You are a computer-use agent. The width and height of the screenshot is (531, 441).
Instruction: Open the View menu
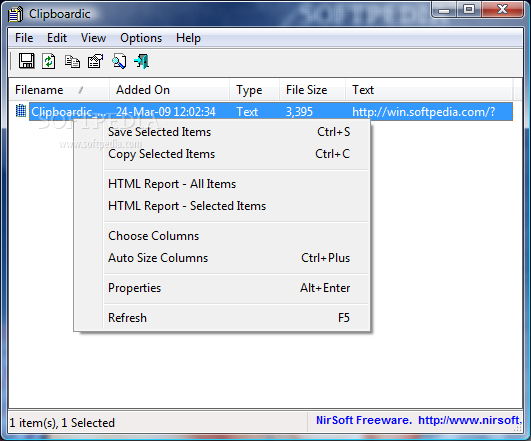[x=93, y=38]
